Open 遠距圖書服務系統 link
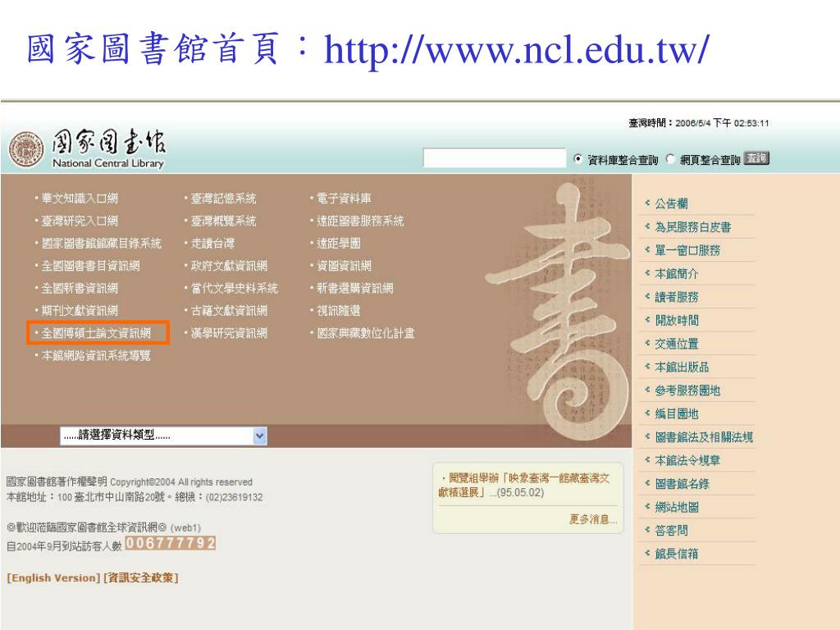The image size is (840, 630). pos(360,221)
